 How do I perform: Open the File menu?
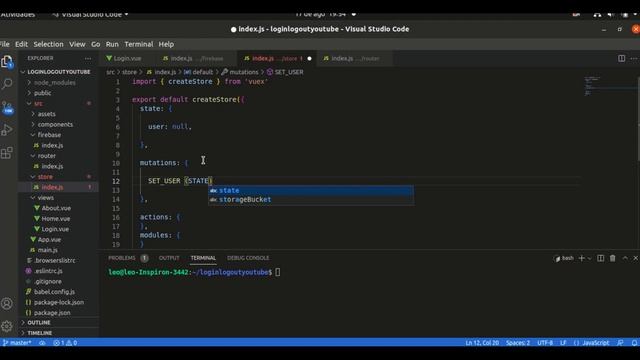[x=4, y=44]
